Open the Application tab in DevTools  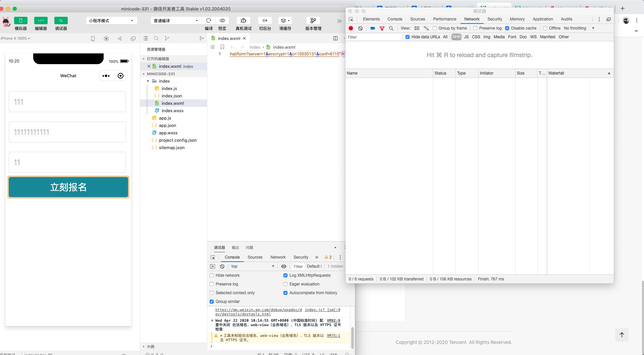[x=543, y=19]
